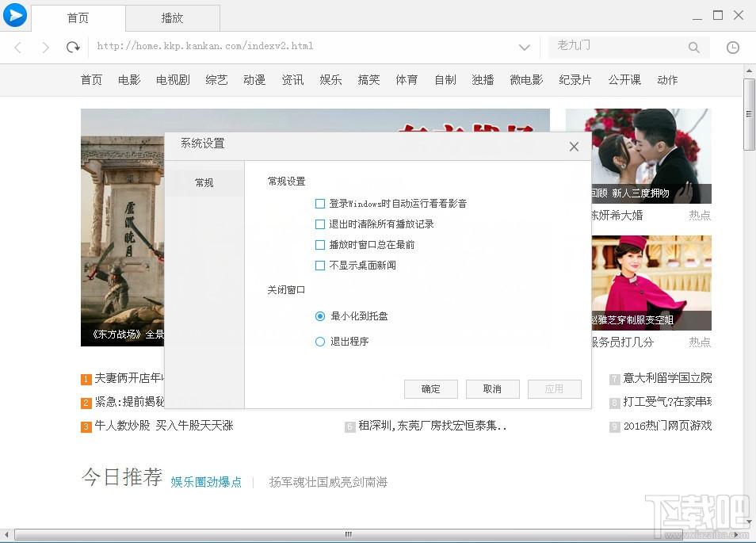
Task: Open 紧急:提前揭秘 news item
Action: click(129, 402)
